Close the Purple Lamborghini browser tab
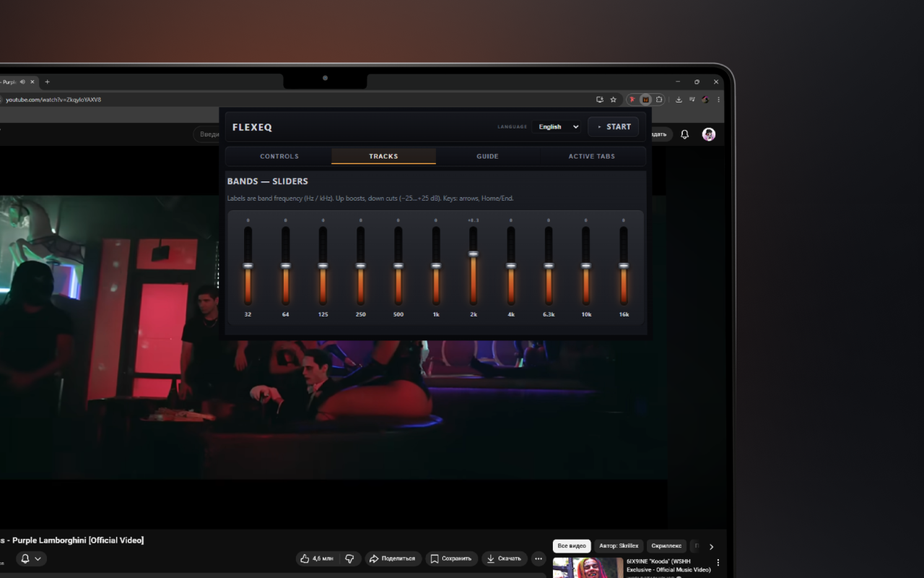 32,82
